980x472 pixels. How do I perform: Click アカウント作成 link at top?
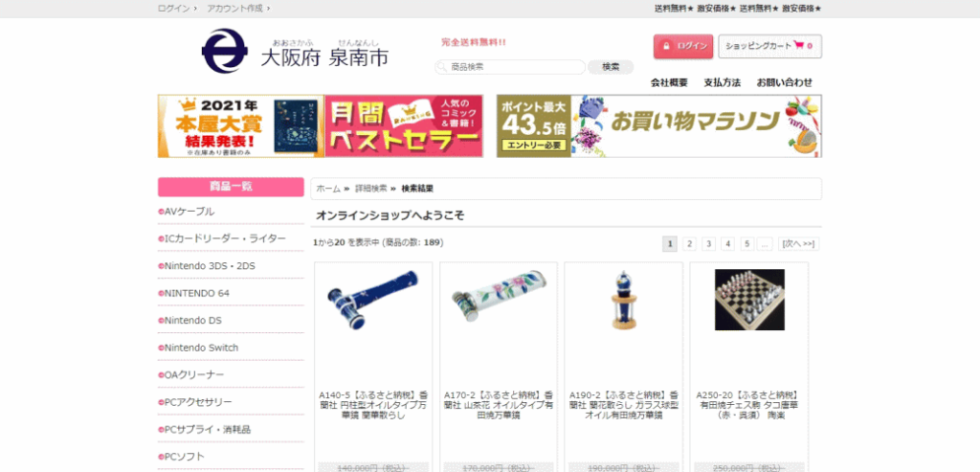coord(235,8)
